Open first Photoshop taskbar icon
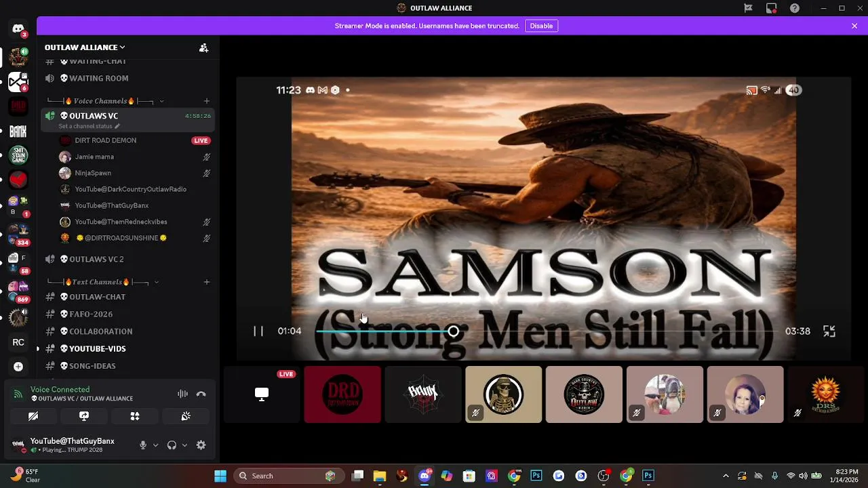Image resolution: width=868 pixels, height=488 pixels. click(536, 476)
